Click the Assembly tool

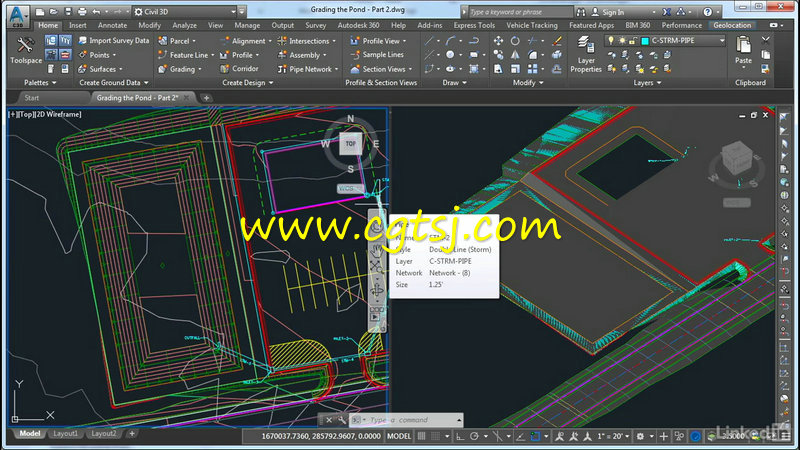coord(302,55)
